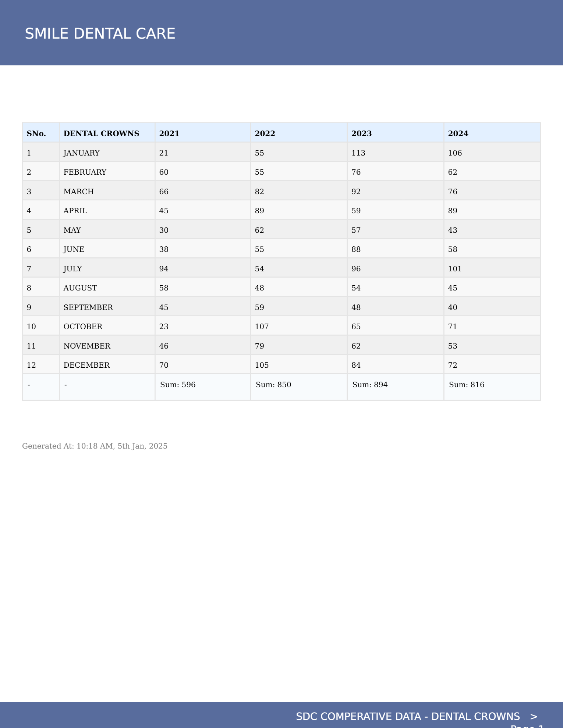Click the Generated At timestamp text
Screen dimensions: 563x728
95,446
